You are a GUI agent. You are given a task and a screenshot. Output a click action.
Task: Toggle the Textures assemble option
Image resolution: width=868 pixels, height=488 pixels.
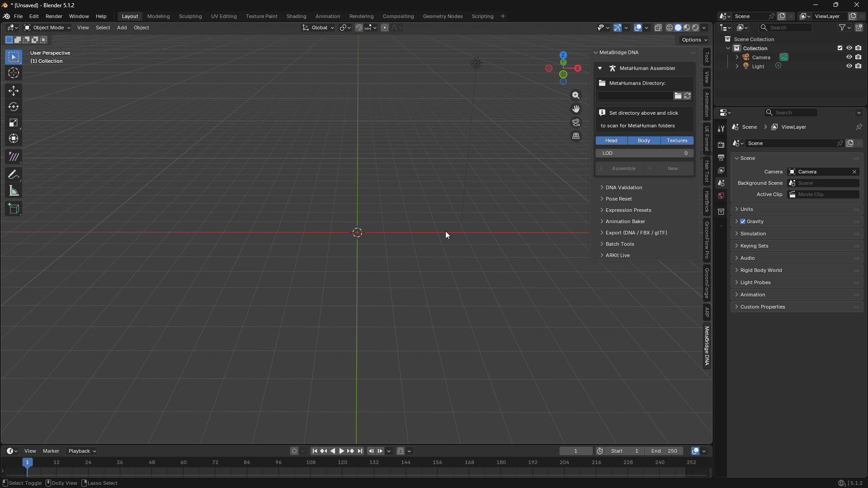tap(677, 141)
